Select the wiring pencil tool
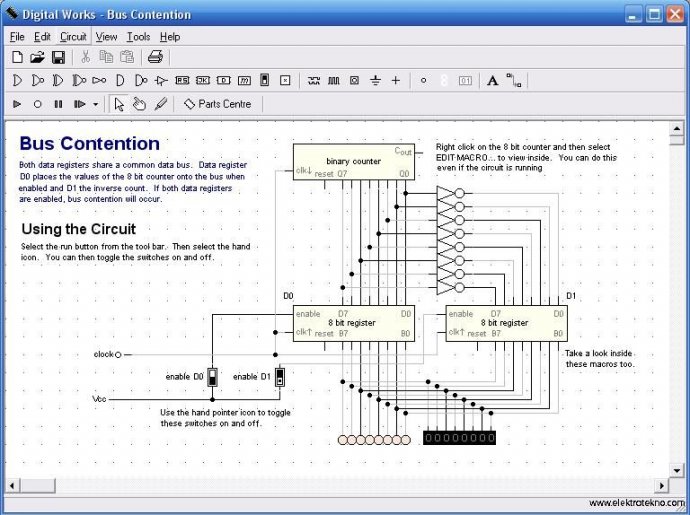This screenshot has width=690, height=515. [161, 104]
